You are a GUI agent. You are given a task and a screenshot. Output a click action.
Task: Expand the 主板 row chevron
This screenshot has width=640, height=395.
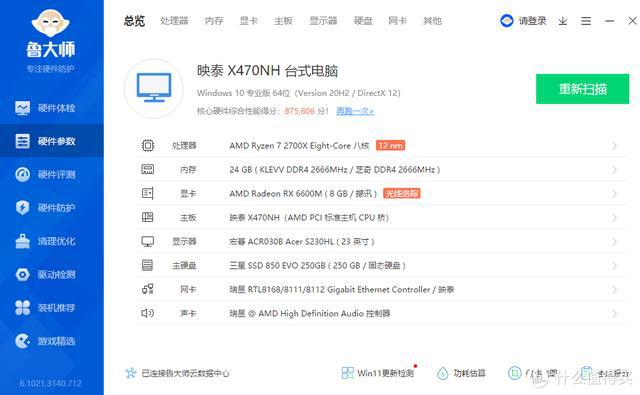tap(614, 218)
